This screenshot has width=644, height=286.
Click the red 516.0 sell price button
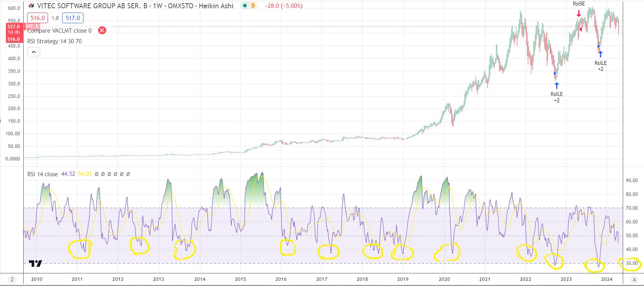pyautogui.click(x=37, y=18)
